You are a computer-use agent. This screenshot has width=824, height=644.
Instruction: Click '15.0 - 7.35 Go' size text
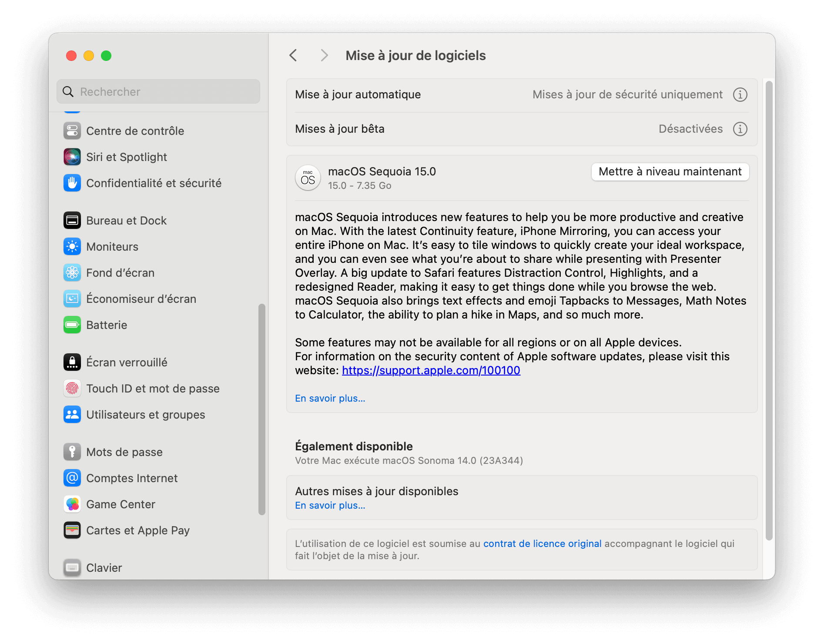(x=360, y=186)
